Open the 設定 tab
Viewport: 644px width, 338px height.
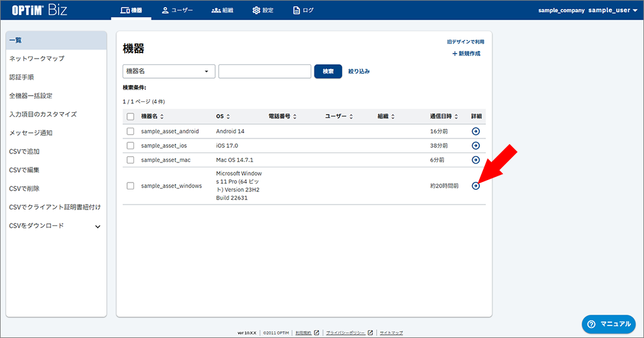(x=263, y=10)
